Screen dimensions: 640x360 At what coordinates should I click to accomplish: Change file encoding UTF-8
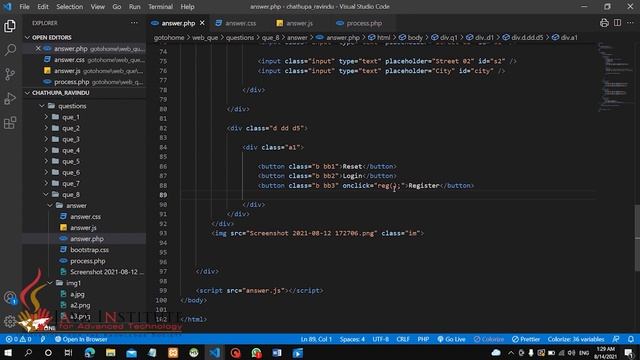tap(380, 339)
